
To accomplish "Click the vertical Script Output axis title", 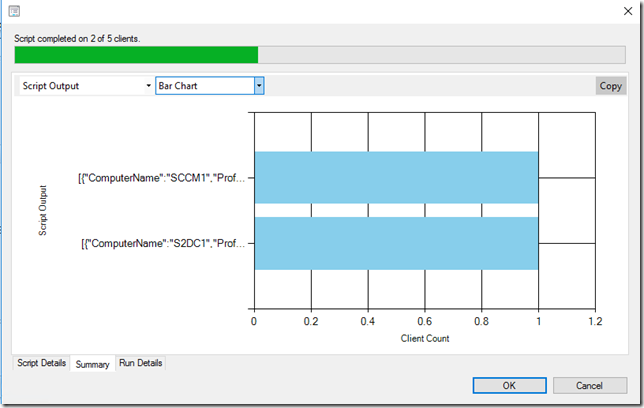I will [43, 210].
